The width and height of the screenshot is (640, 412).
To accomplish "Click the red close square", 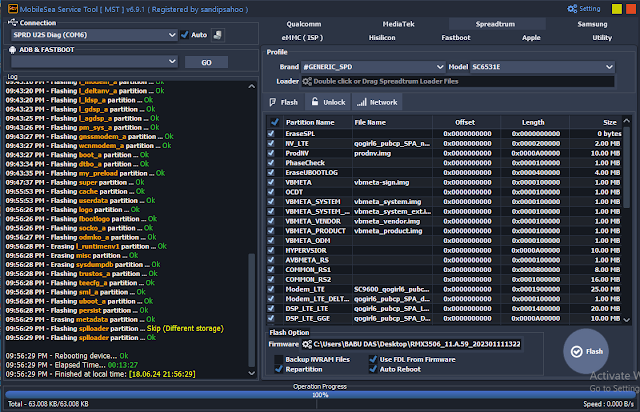I will coord(631,9).
